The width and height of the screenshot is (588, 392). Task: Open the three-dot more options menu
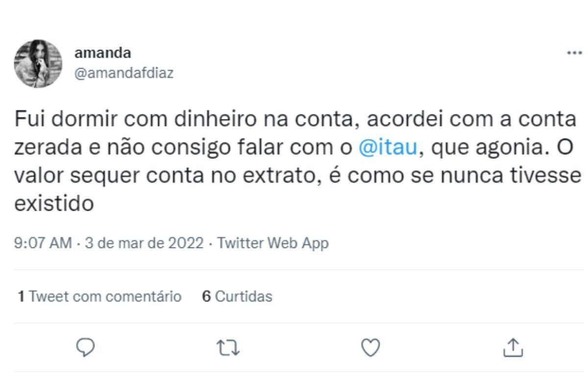(x=574, y=53)
